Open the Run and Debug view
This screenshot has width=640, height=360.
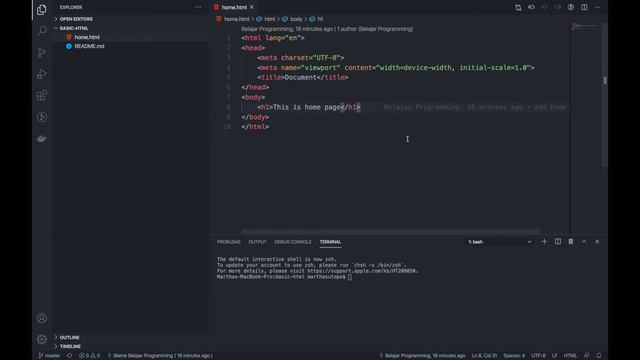point(42,74)
